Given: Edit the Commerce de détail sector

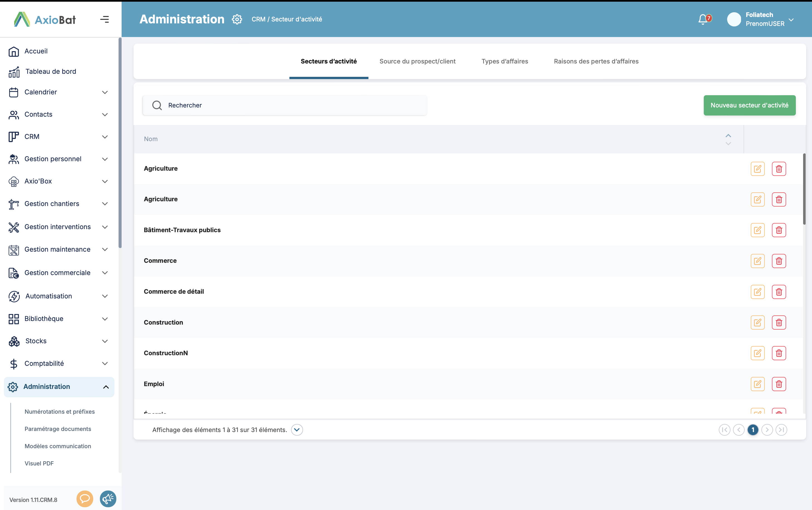Looking at the screenshot, I should [757, 292].
